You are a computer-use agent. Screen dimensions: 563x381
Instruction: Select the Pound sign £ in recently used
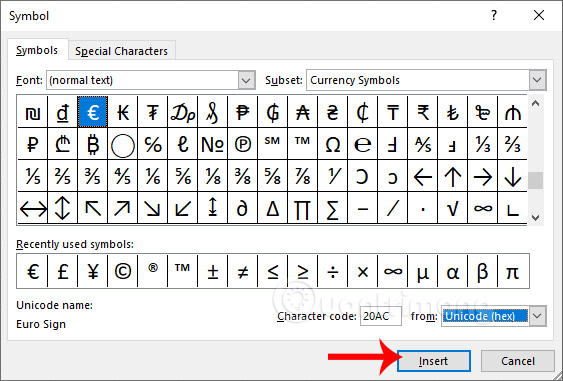[x=62, y=271]
